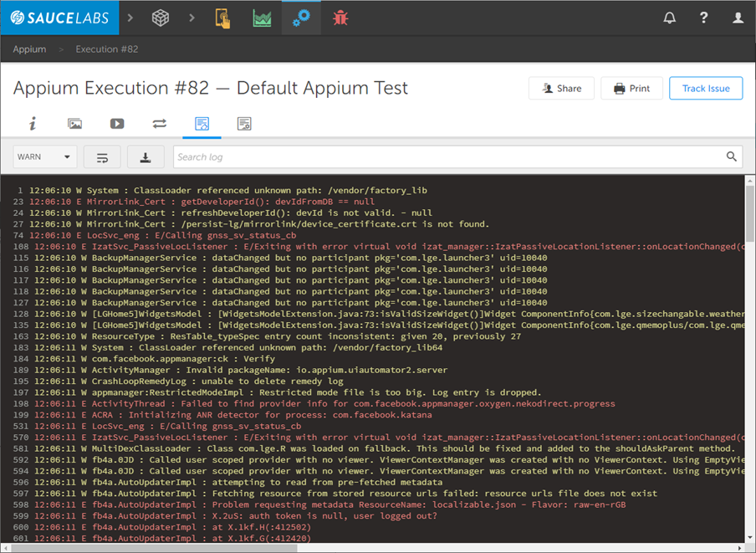This screenshot has width=756, height=553.
Task: Open the mobile device touch icon
Action: 222,18
